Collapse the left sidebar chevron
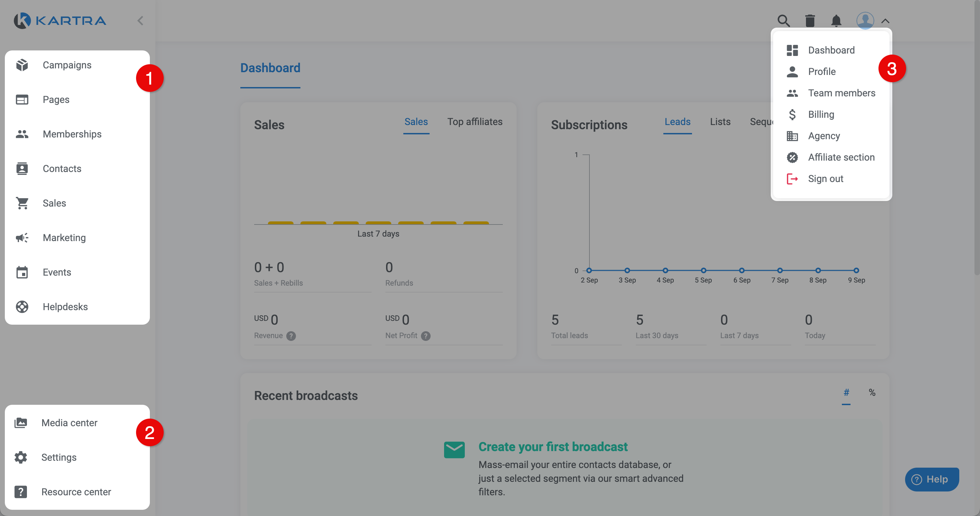This screenshot has height=516, width=980. click(x=141, y=20)
